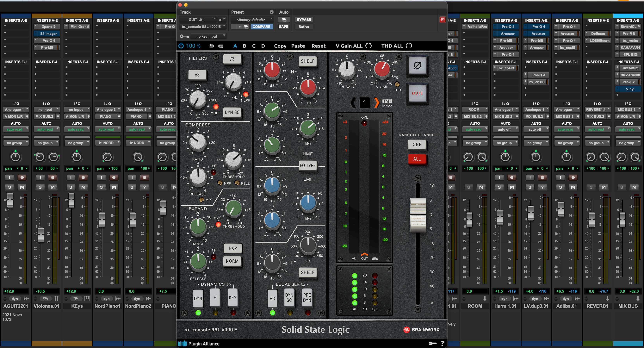
Task: Click the REL2 screw control
Action: pos(237,183)
